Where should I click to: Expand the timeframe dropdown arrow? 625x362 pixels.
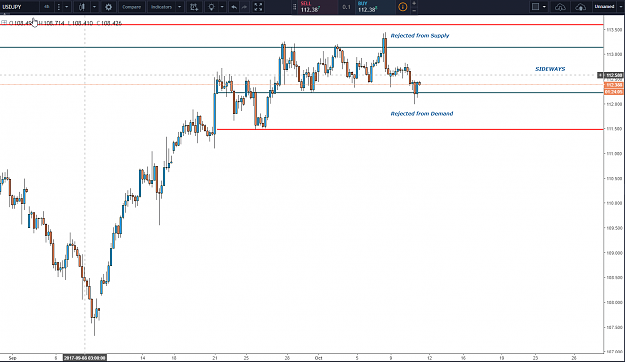coord(67,7)
